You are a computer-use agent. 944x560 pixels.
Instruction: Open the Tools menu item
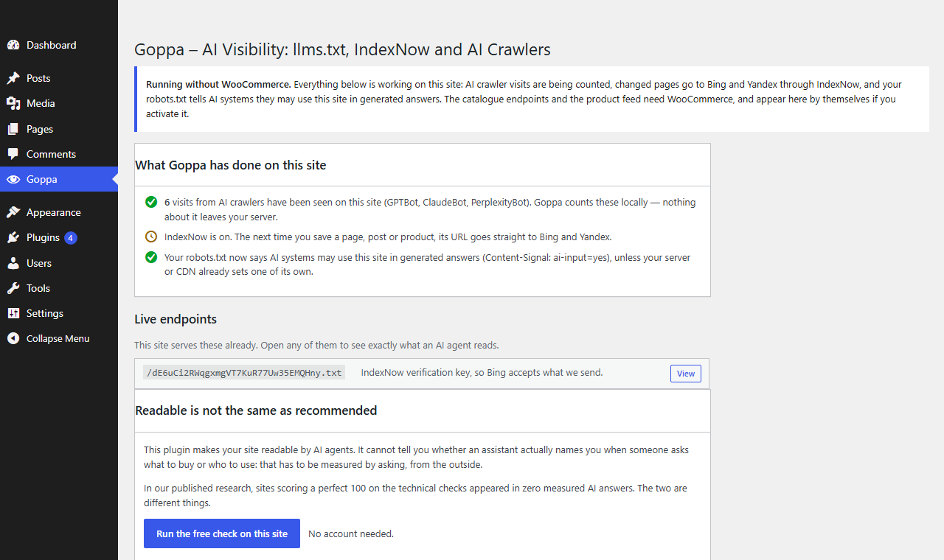coord(59,288)
